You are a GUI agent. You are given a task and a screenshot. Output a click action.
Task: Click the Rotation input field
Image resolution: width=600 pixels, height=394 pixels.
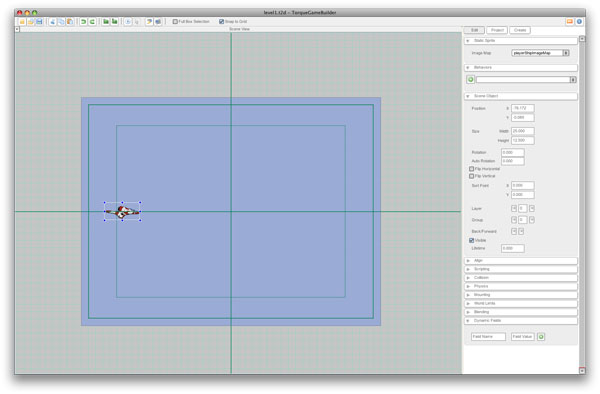(x=513, y=153)
